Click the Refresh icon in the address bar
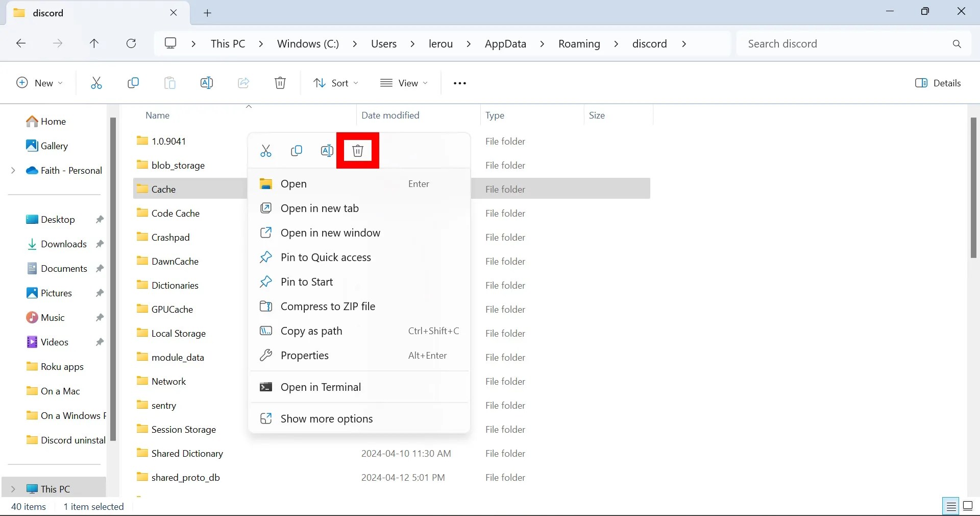Viewport: 980px width, 516px height. coord(131,43)
